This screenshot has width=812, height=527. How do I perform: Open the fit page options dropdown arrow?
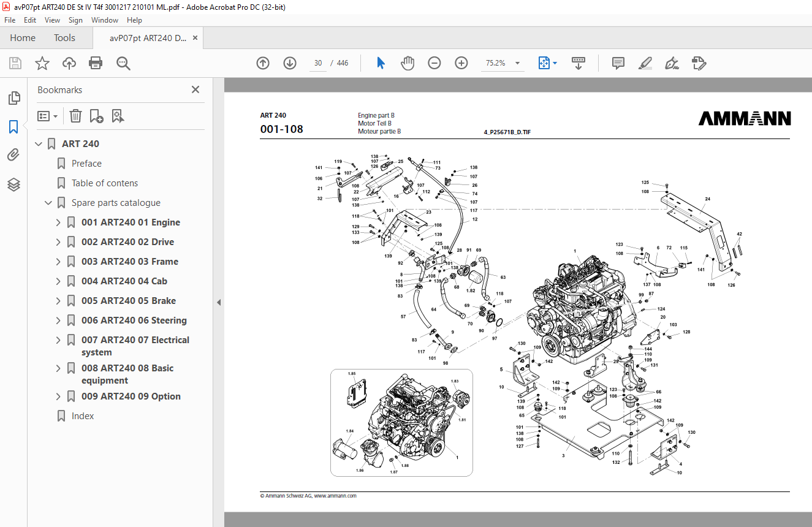click(555, 63)
